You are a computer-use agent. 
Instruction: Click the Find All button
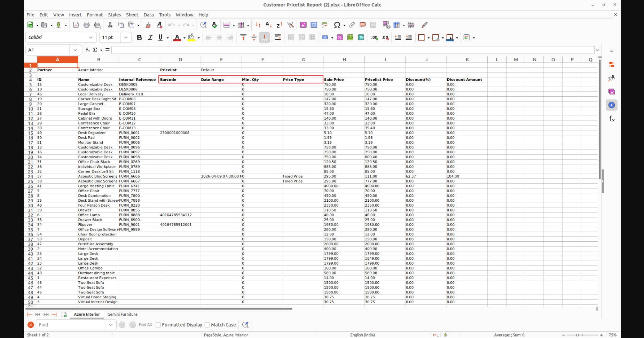pos(145,325)
